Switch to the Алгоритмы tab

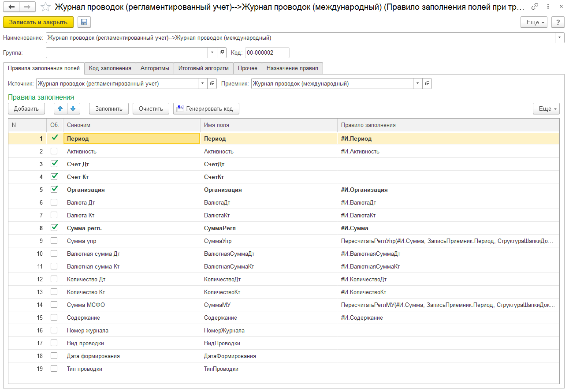tap(155, 68)
